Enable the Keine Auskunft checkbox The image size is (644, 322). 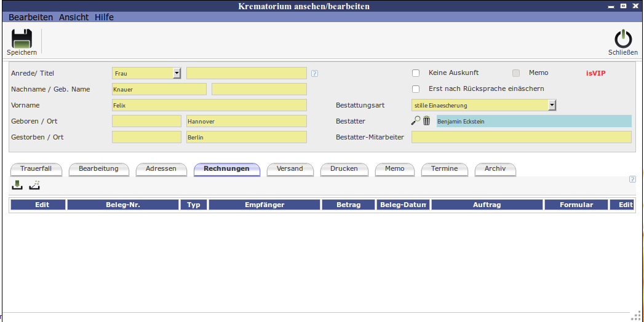[416, 73]
